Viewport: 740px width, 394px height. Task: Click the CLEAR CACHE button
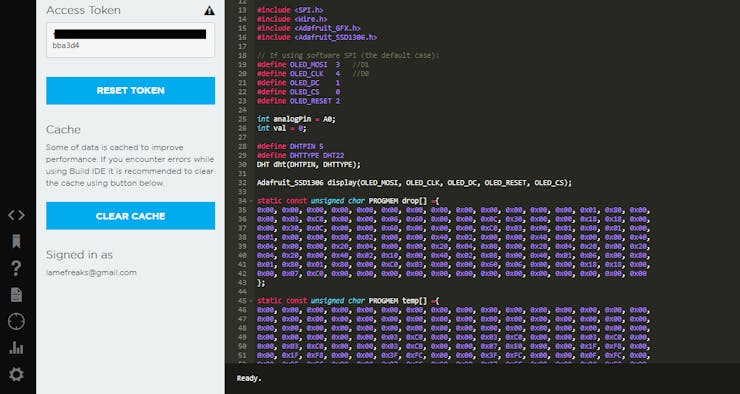coord(130,216)
